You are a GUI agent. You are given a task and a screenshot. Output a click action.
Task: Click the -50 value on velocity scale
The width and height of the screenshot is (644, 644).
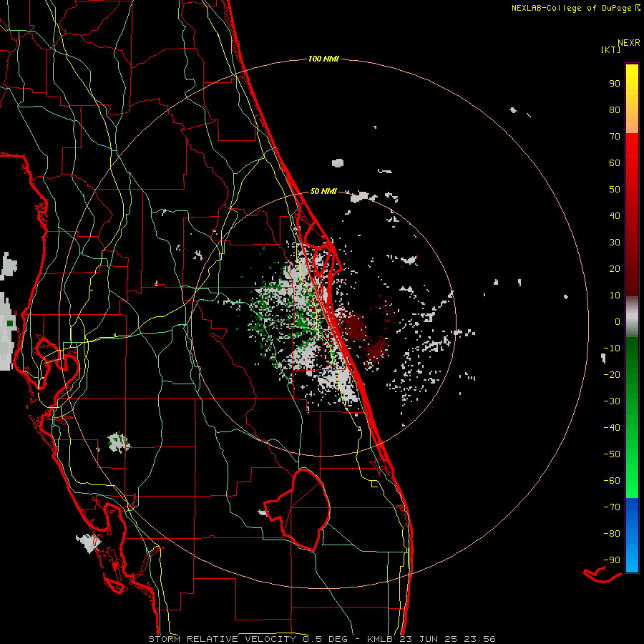(612, 454)
